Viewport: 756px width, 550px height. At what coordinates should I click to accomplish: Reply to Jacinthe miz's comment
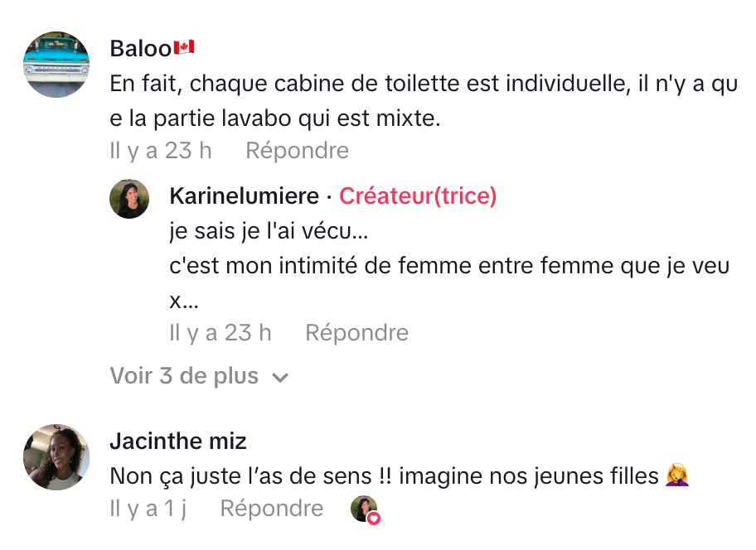(x=271, y=509)
